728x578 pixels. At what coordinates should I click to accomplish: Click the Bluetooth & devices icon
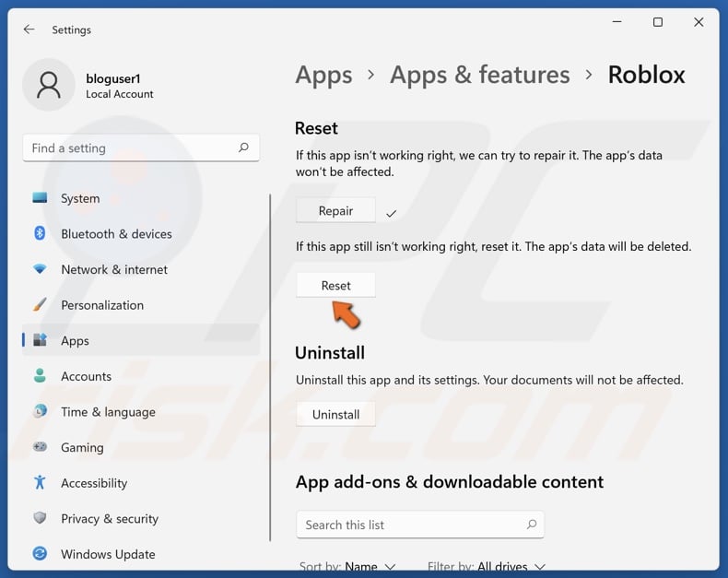coord(40,234)
